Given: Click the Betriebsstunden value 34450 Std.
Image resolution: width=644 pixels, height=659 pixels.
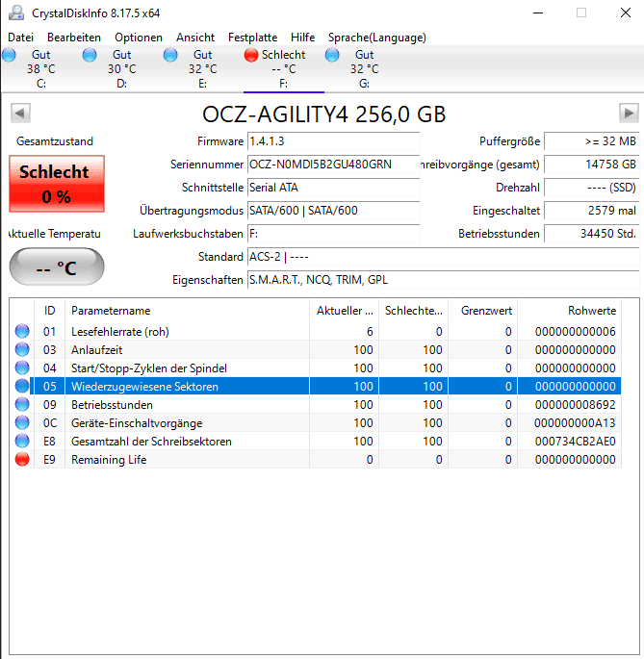Looking at the screenshot, I should click(x=592, y=234).
